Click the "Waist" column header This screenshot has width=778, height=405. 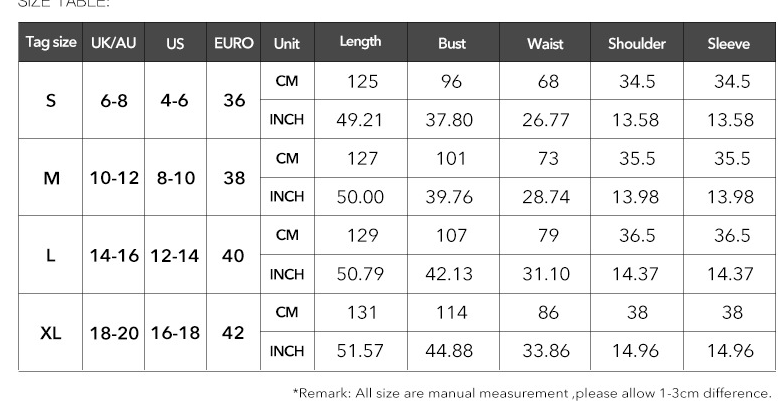545,43
